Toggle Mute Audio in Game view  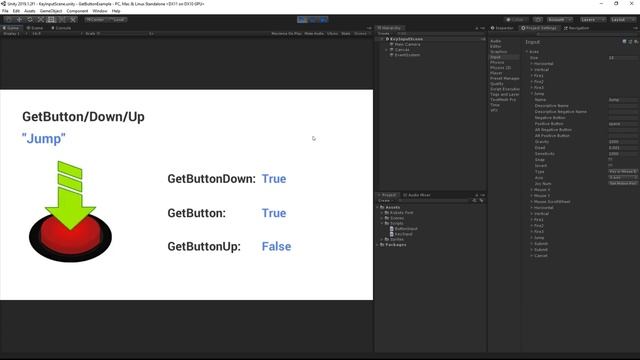tap(314, 33)
